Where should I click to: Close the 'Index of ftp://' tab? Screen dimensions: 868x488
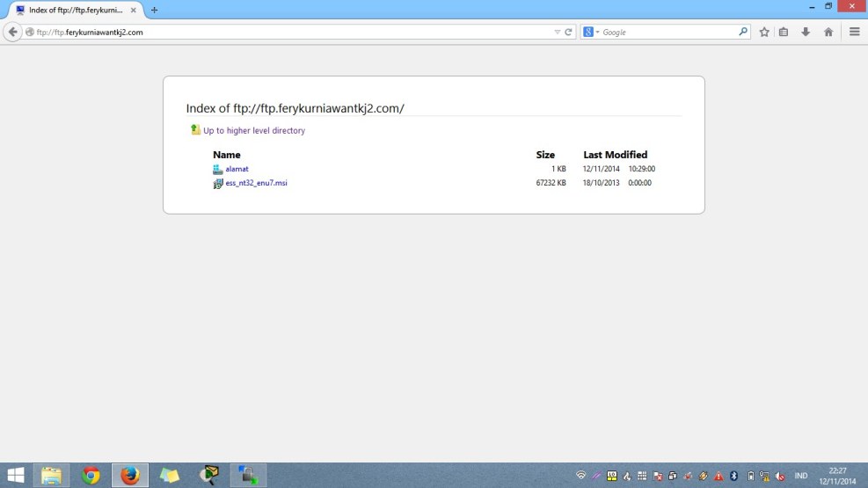134,10
